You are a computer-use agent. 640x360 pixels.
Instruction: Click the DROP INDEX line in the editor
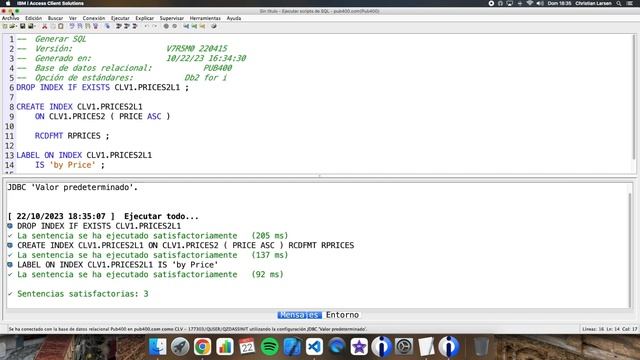pyautogui.click(x=102, y=87)
